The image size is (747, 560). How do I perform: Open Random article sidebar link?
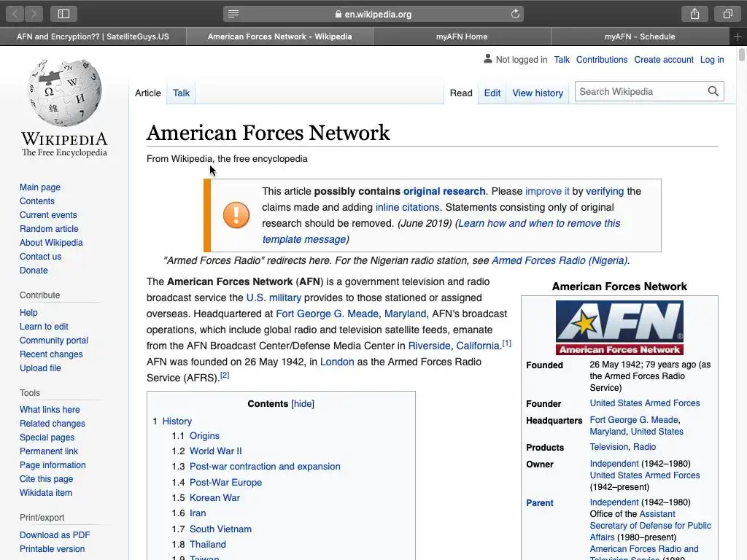coord(49,228)
